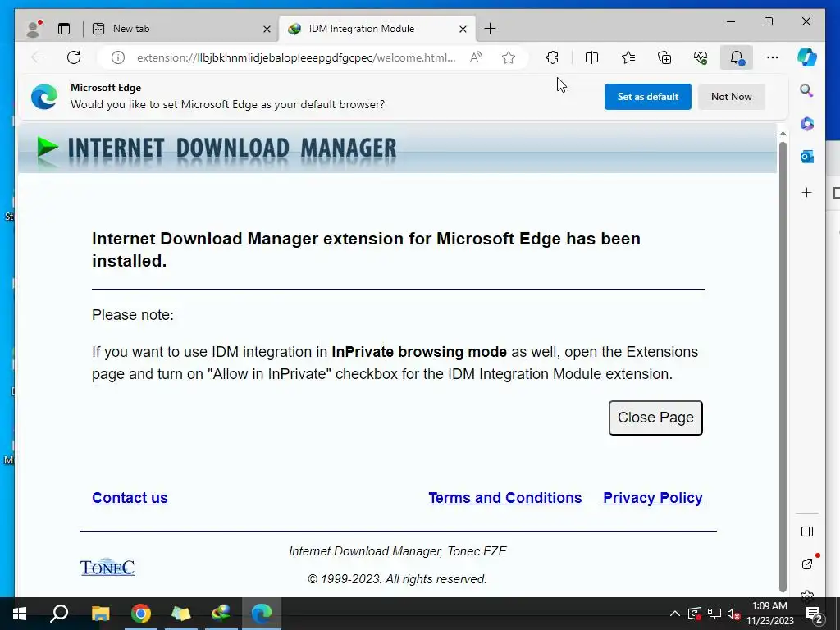Open Collections icon in toolbar

pos(664,57)
